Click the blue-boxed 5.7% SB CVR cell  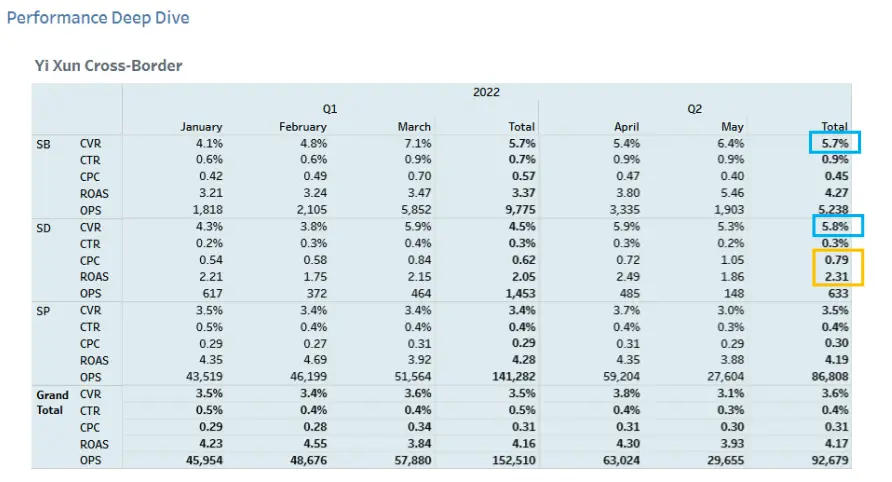tap(835, 144)
